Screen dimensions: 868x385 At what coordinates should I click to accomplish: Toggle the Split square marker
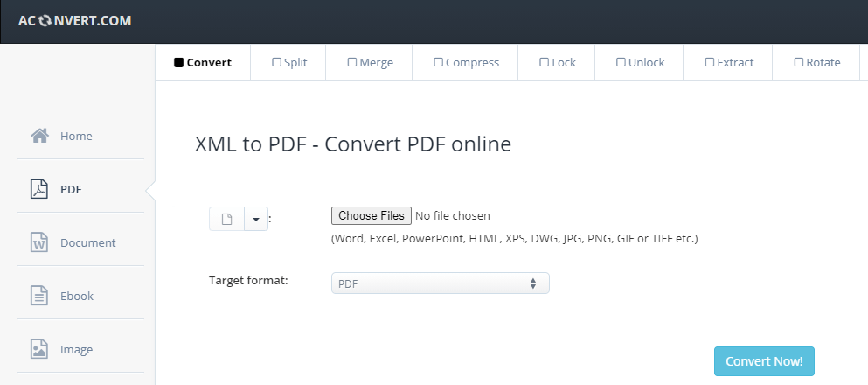click(x=276, y=62)
